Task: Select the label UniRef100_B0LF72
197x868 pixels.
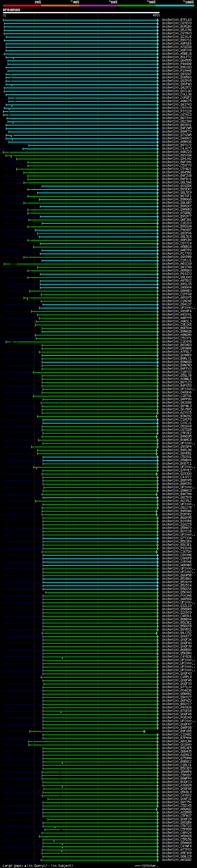Action: (x=177, y=57)
